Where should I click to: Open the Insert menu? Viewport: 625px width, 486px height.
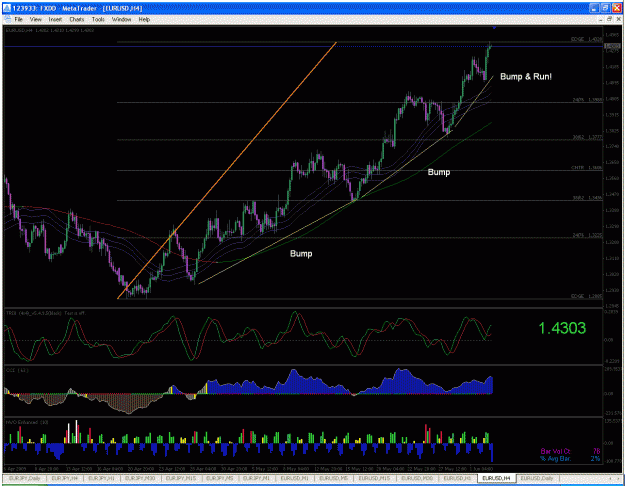tap(55, 19)
